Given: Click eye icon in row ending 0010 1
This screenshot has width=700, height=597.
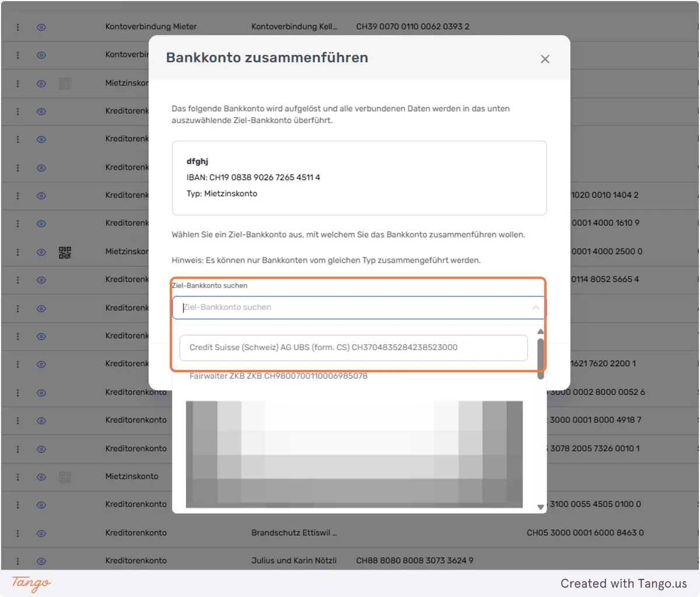Looking at the screenshot, I should (x=41, y=449).
